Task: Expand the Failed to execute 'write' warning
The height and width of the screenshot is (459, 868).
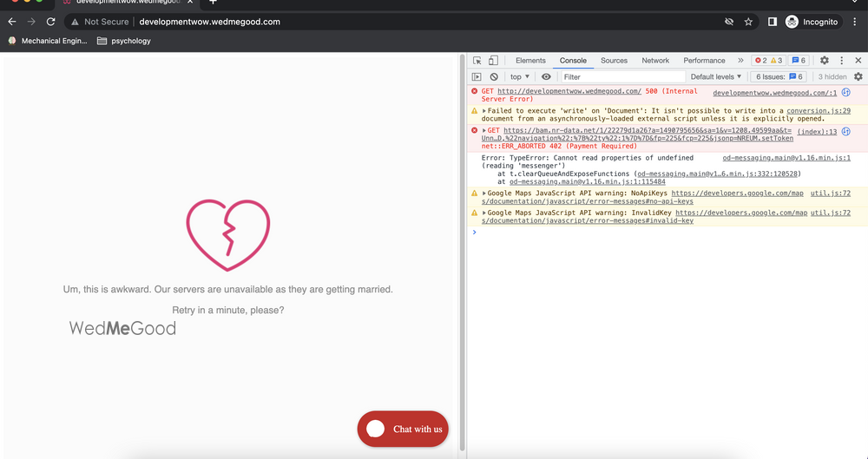Action: tap(484, 111)
